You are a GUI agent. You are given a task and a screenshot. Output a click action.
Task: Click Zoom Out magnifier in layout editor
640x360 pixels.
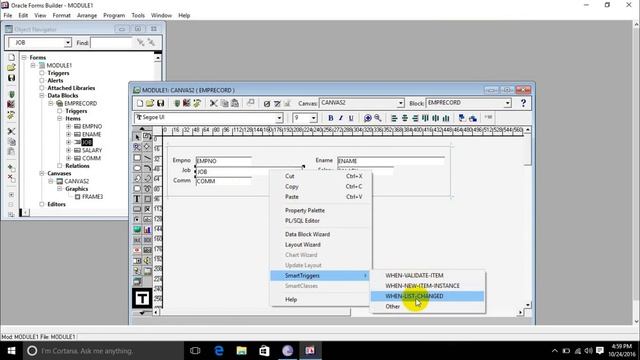378,118
